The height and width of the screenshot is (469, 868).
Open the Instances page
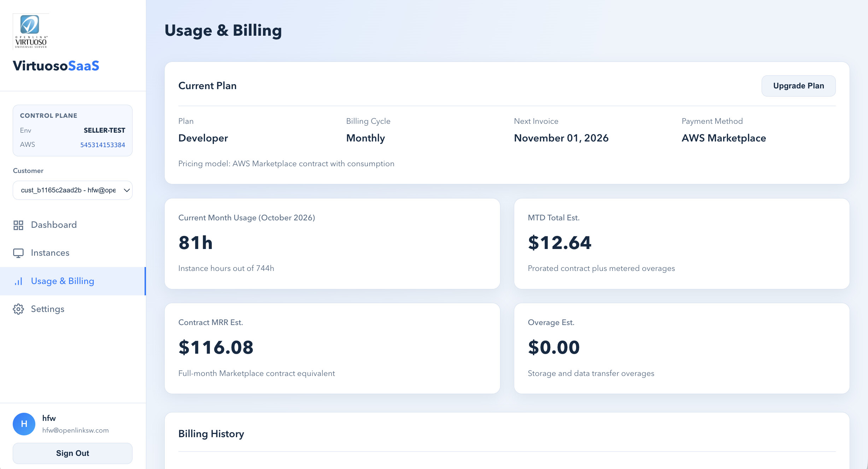coord(73,253)
